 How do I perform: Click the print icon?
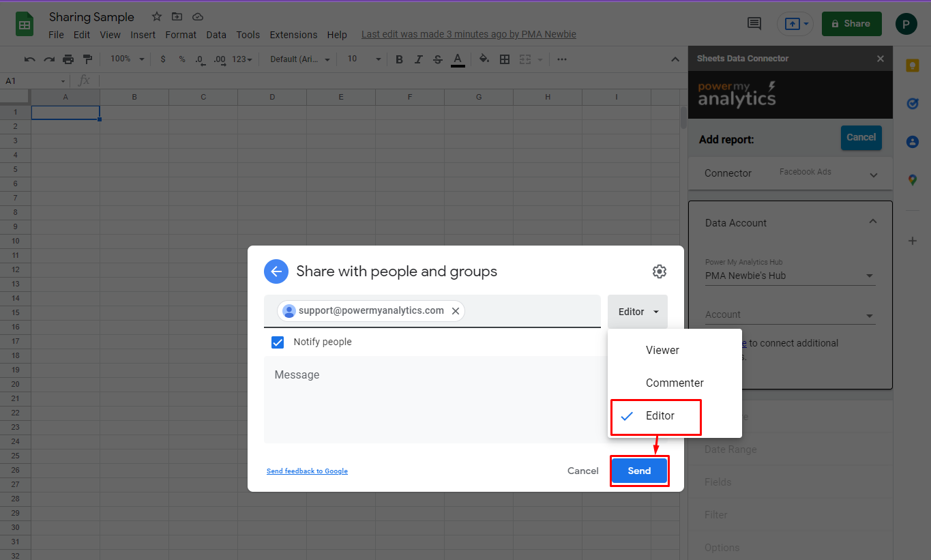(x=68, y=59)
